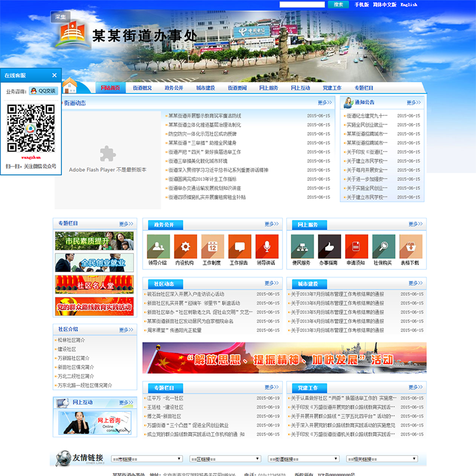Open the 工作制度 calendar icon
Viewport: 476px width, 476px height.
click(x=212, y=246)
